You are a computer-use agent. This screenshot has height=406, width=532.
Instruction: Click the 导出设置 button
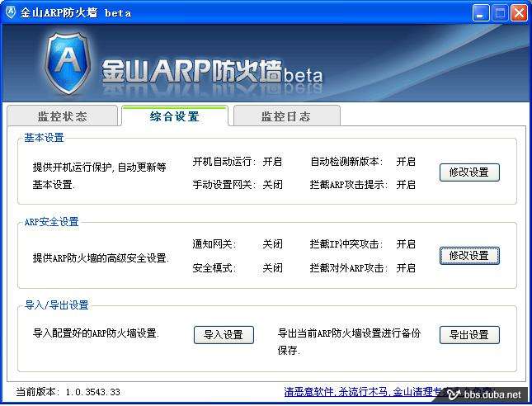(469, 335)
